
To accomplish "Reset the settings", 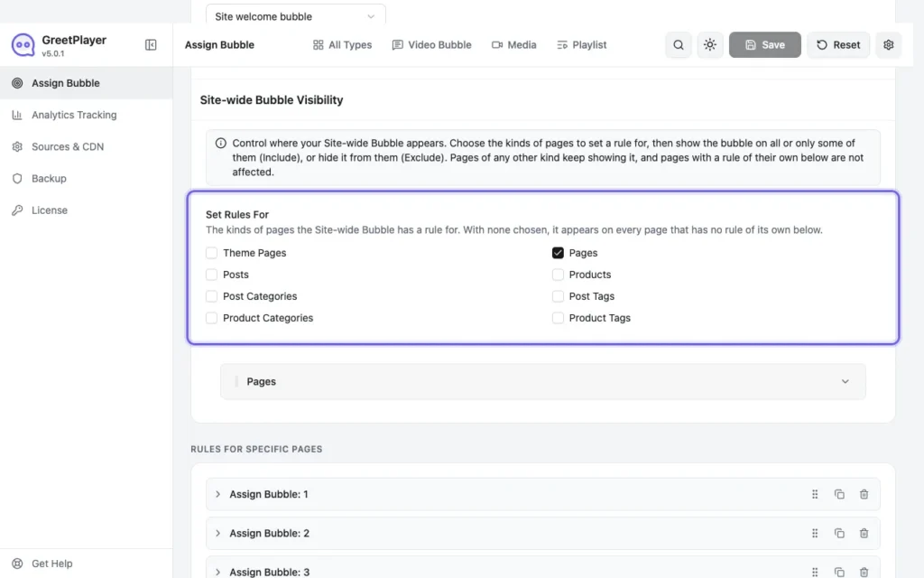I will [838, 45].
